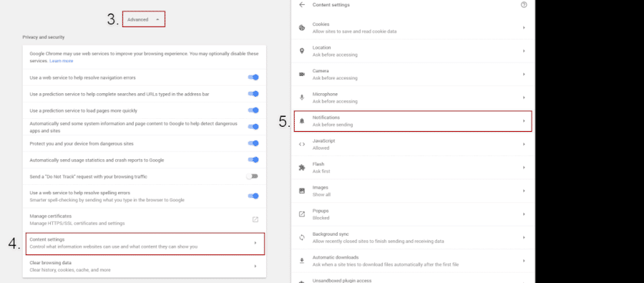Turn off sending usage statistics to Google
Screen dimensions: 644x283
coord(253,160)
